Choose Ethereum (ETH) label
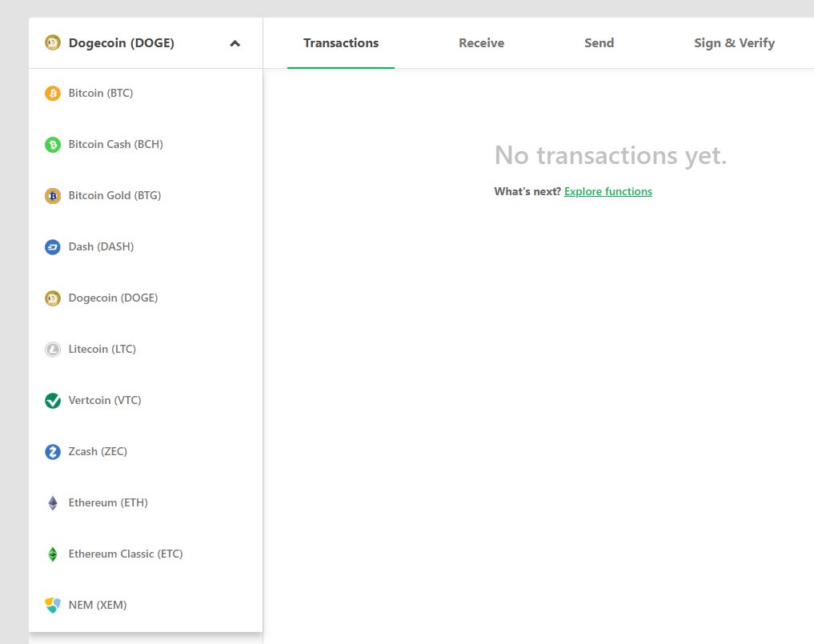 coord(108,503)
